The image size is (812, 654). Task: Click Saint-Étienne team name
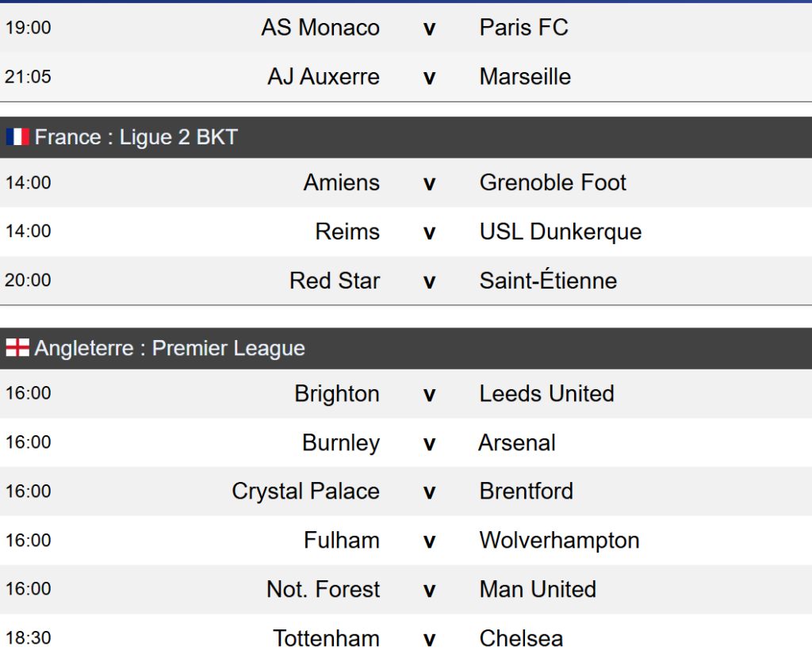548,281
